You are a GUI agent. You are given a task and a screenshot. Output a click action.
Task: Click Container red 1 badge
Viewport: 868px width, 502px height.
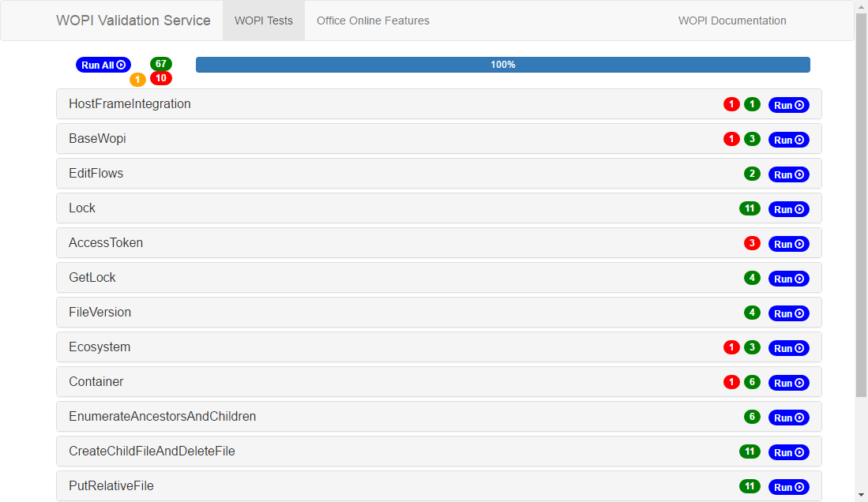click(x=731, y=382)
